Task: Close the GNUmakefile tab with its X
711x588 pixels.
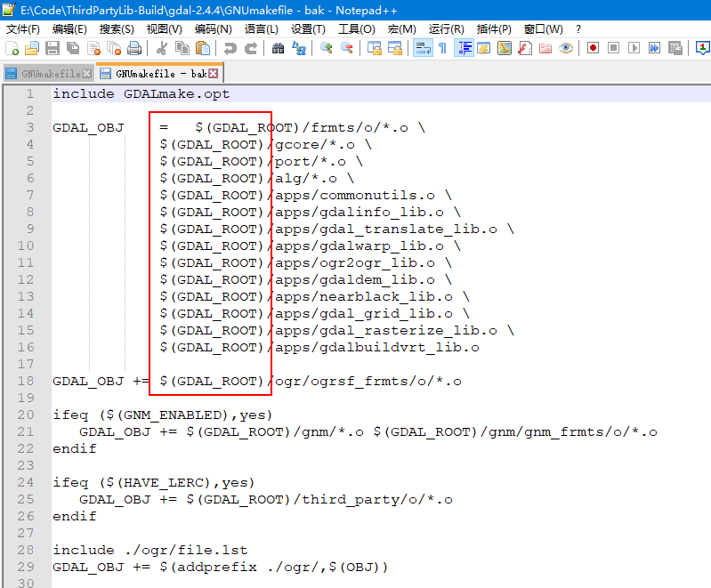Action: (86, 74)
